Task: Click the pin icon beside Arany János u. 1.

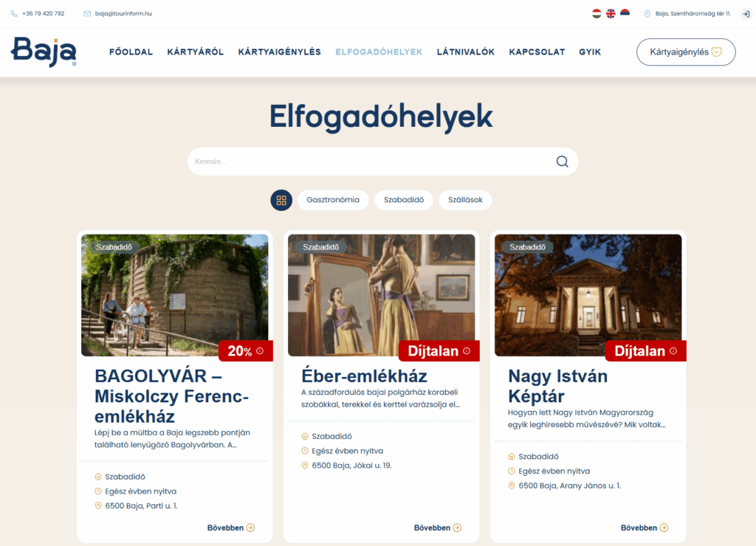Action: pos(512,485)
